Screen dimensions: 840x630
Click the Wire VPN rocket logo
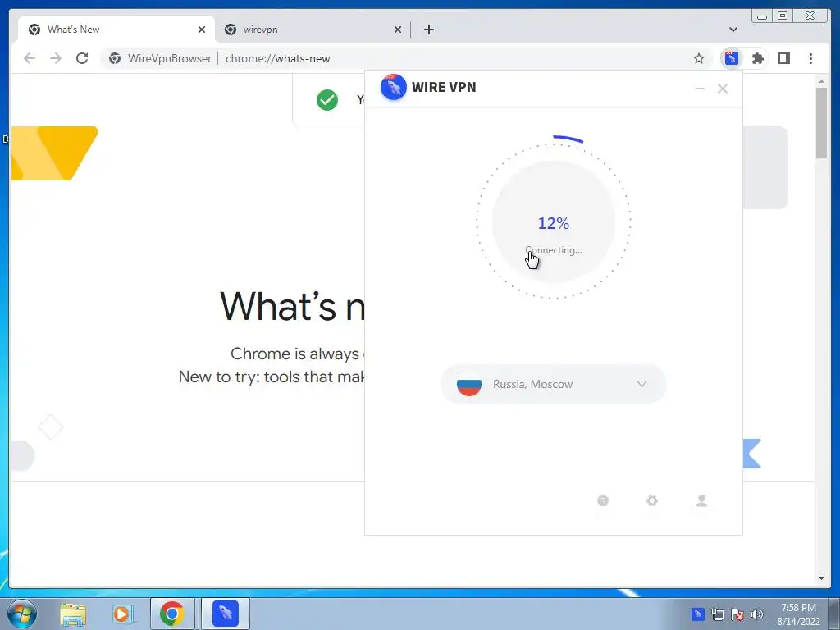393,87
